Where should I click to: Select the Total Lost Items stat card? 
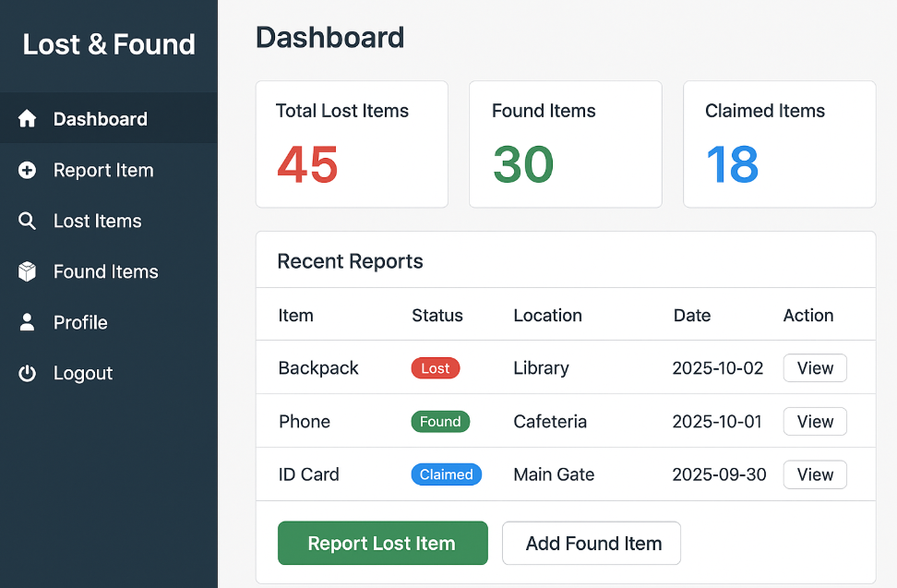pos(352,144)
